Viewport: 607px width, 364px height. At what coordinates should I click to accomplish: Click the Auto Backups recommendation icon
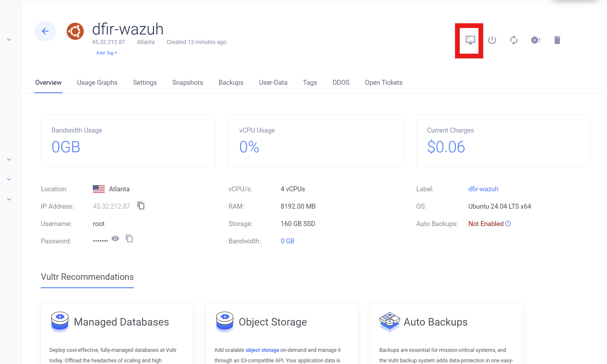pos(389,322)
